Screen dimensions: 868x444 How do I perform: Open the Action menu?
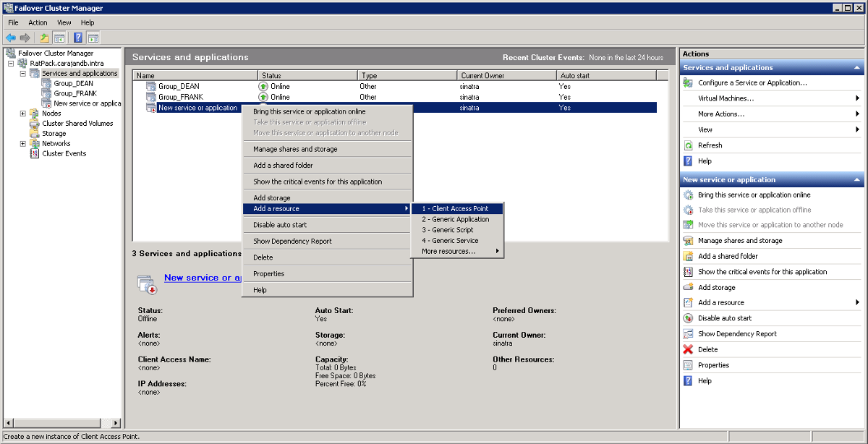pyautogui.click(x=38, y=23)
